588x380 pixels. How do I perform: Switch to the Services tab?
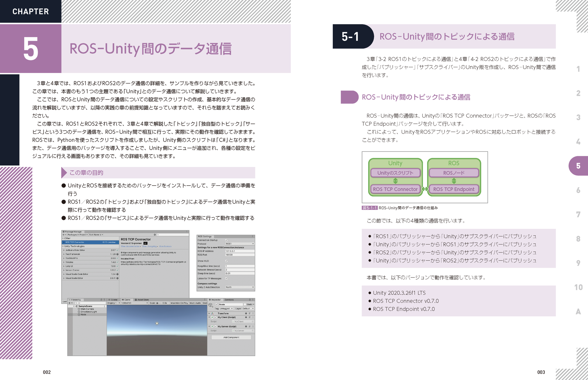click(229, 300)
